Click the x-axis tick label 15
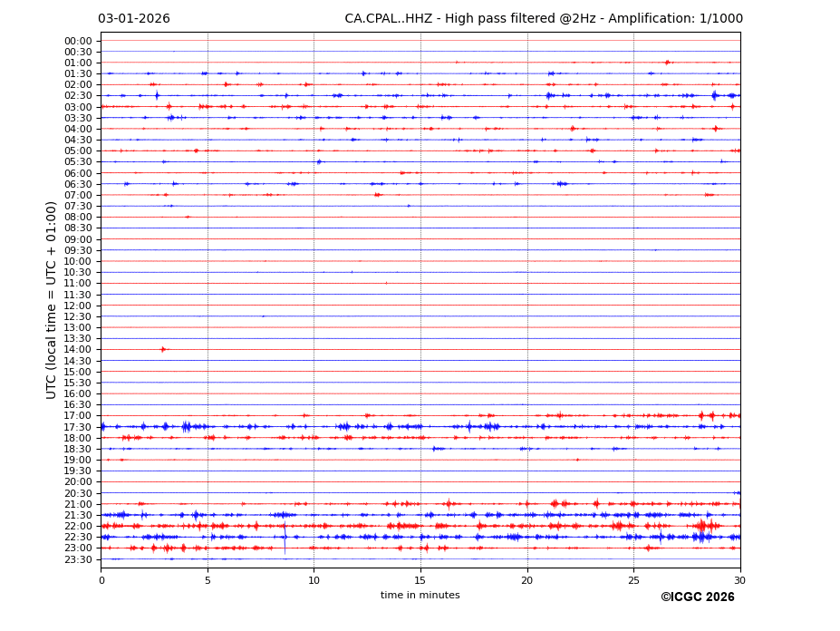840x631 pixels. 420,580
